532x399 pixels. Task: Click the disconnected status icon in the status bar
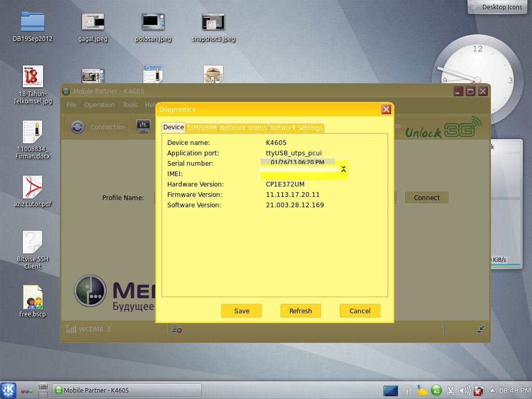tap(177, 329)
